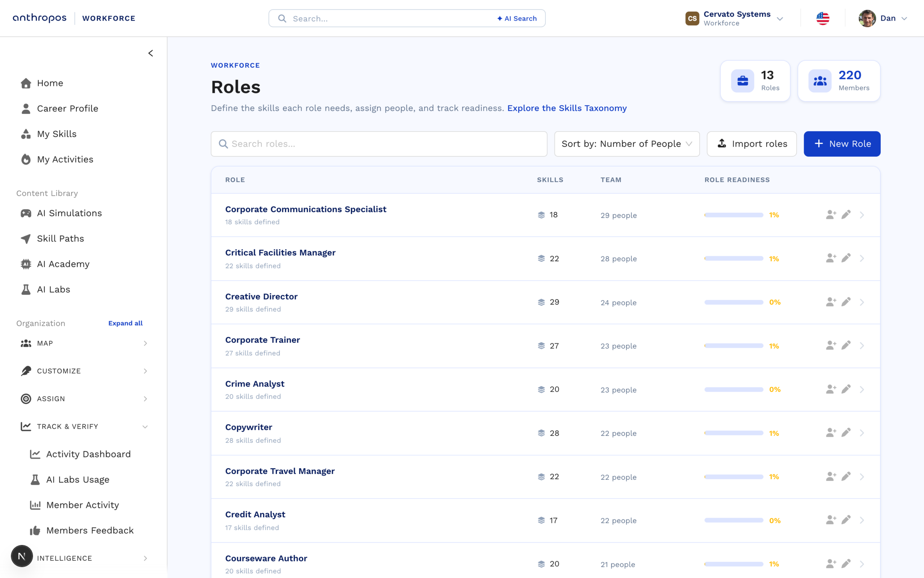Focus the Search roles input field
Viewport: 924px width, 578px height.
(x=379, y=144)
